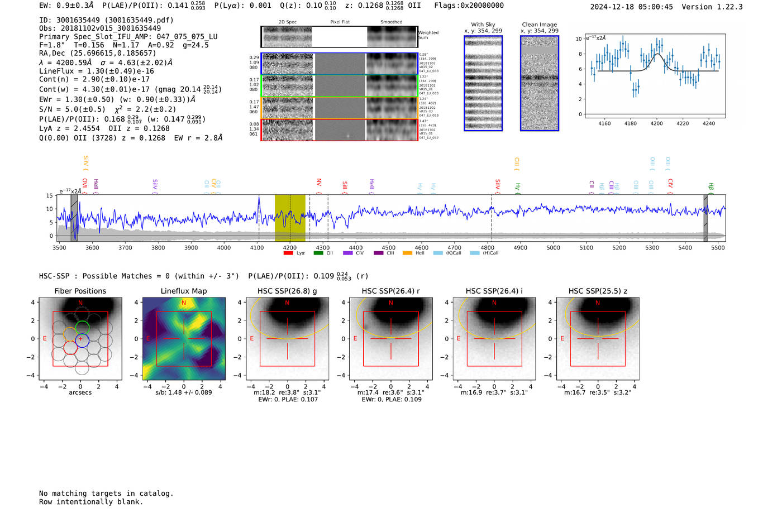Click the Fiber Positions panel title
Viewport: 782px width, 532px height.
click(80, 291)
